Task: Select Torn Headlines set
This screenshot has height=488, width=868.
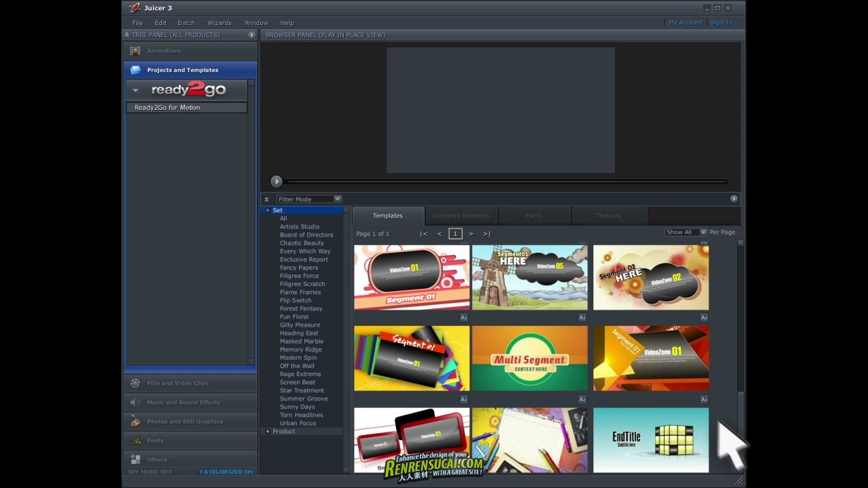Action: click(301, 415)
